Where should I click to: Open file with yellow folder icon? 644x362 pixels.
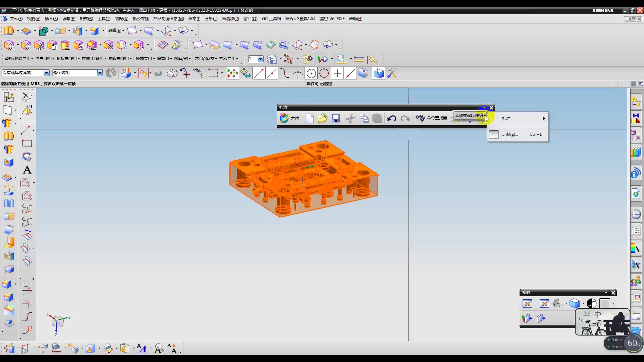tap(322, 118)
